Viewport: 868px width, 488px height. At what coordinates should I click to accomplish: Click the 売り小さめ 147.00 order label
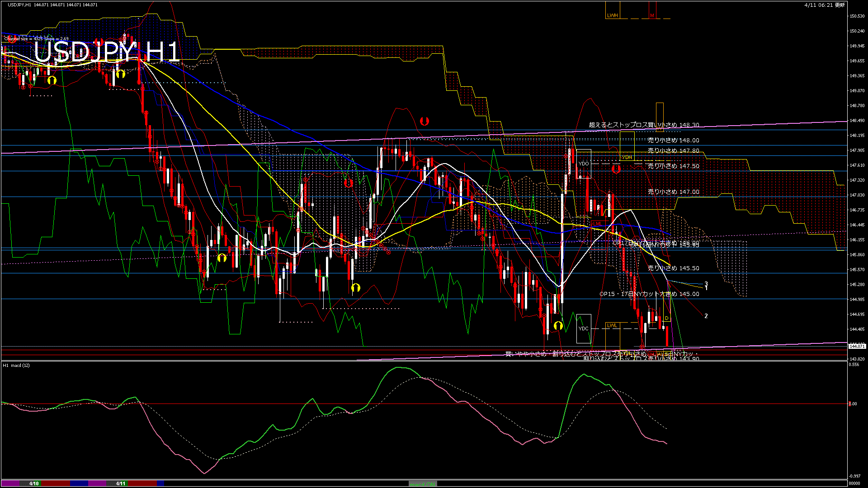coord(673,192)
